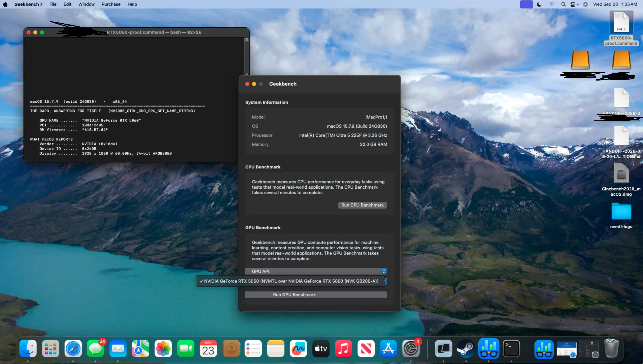643x364 pixels.
Task: Open Steam from the Dock
Action: [466, 348]
